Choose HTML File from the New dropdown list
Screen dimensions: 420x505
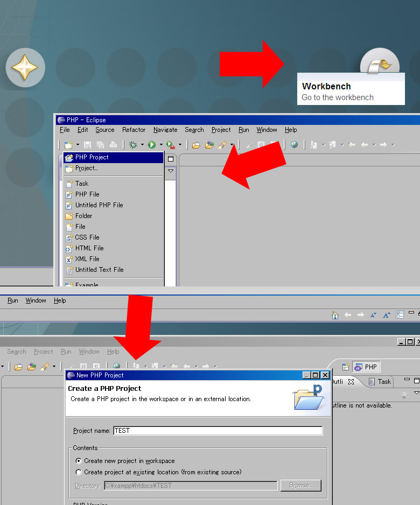pyautogui.click(x=114, y=248)
